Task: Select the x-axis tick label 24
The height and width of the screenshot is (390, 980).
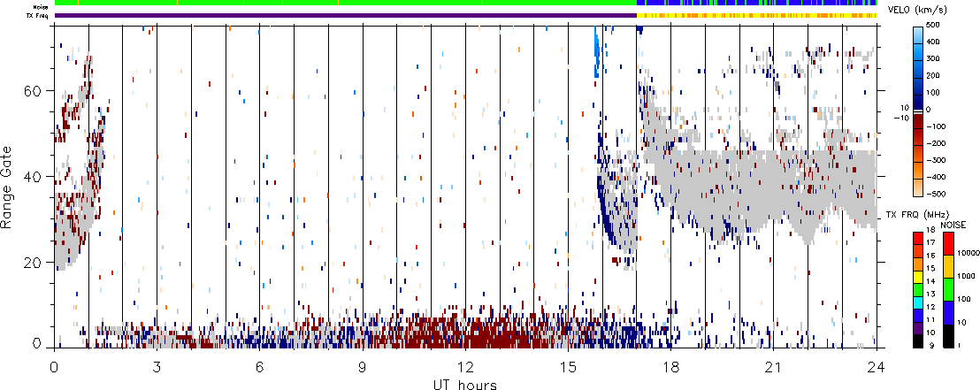Action: (876, 368)
